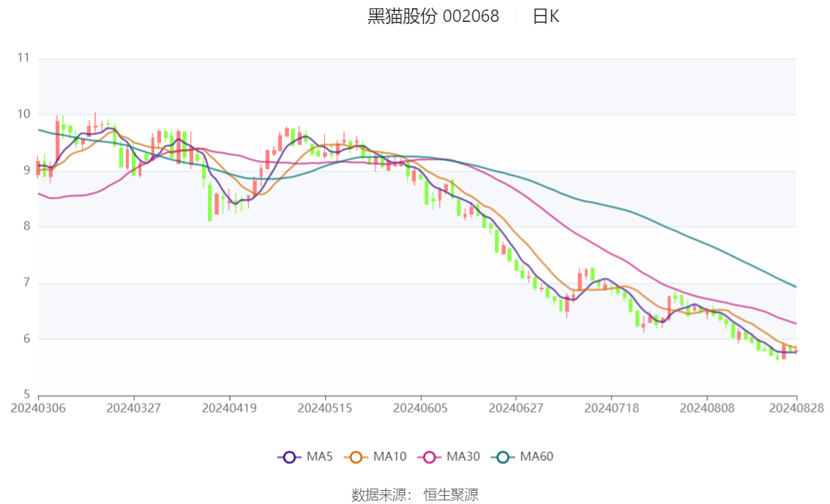Click the x-axis date label 20240605
This screenshot has width=830, height=504.
tap(420, 408)
